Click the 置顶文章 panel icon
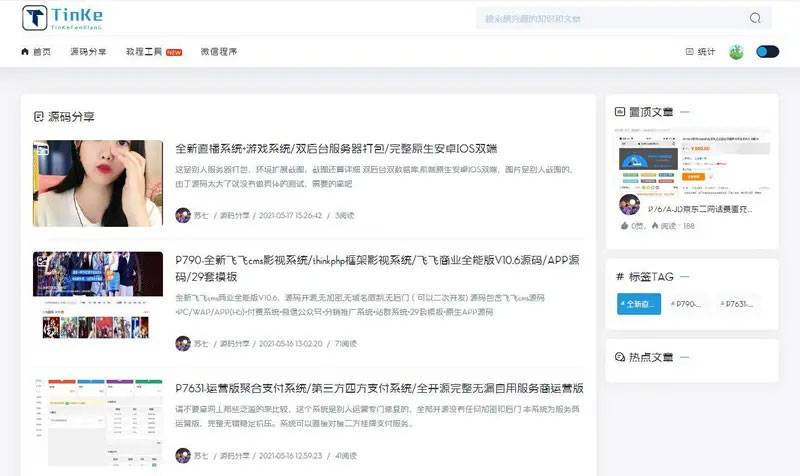Screen dimensions: 800x476 620,112
